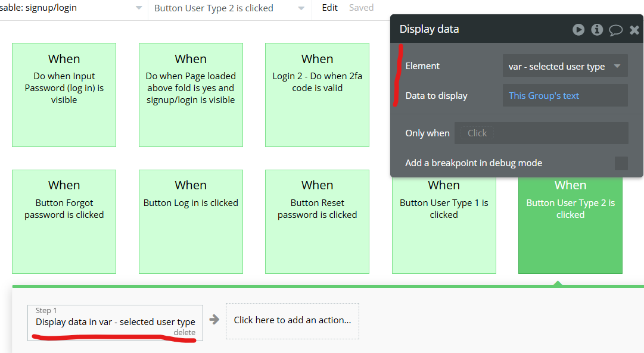Click the Saved status label
644x353 pixels.
click(361, 8)
